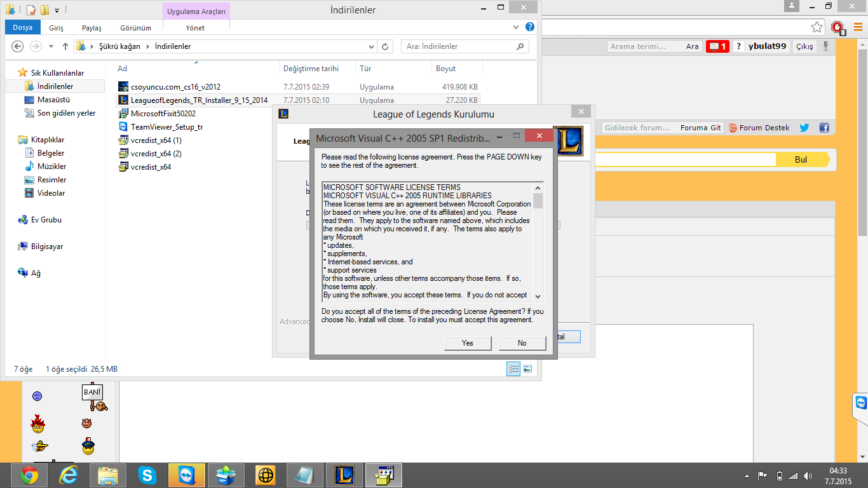The height and width of the screenshot is (488, 868).
Task: Open the recent locations dropdown arrow
Action: click(x=51, y=47)
